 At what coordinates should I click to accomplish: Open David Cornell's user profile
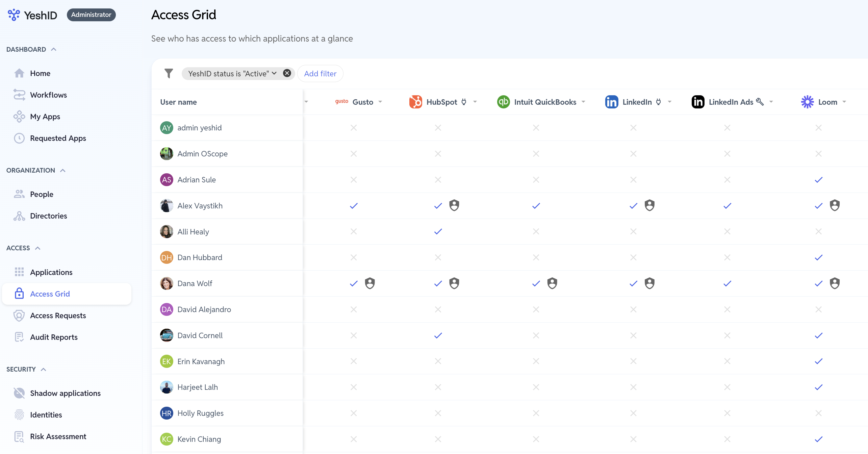click(x=200, y=335)
